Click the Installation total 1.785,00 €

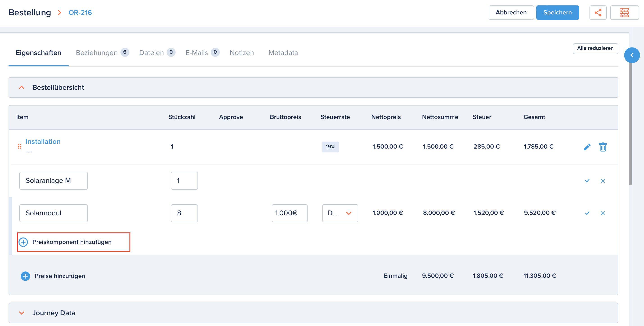[x=538, y=147]
